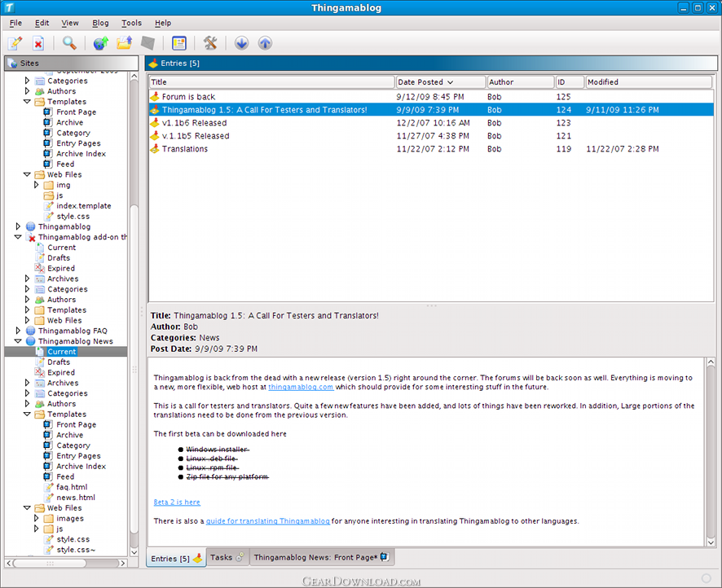Click the faq.html file icon
Screen dimensions: 722x588
pos(49,487)
